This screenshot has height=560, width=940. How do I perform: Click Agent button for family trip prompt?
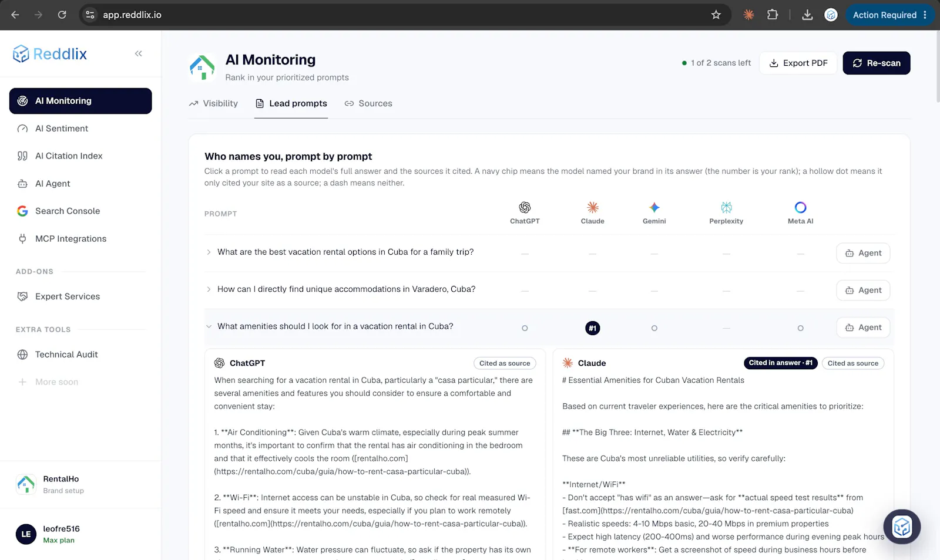click(x=863, y=253)
